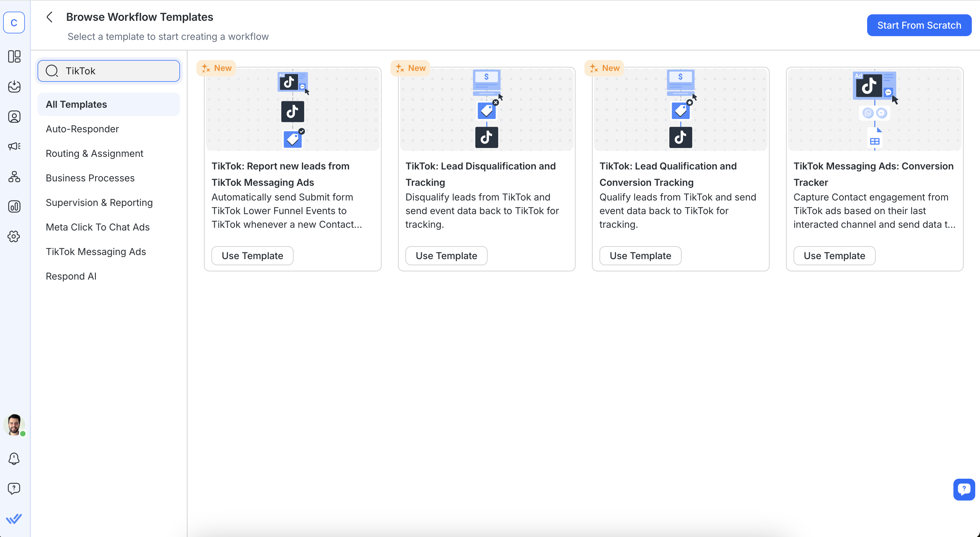Click the respond.io double-check logo
Screen dimensions: 980x537
point(14,518)
